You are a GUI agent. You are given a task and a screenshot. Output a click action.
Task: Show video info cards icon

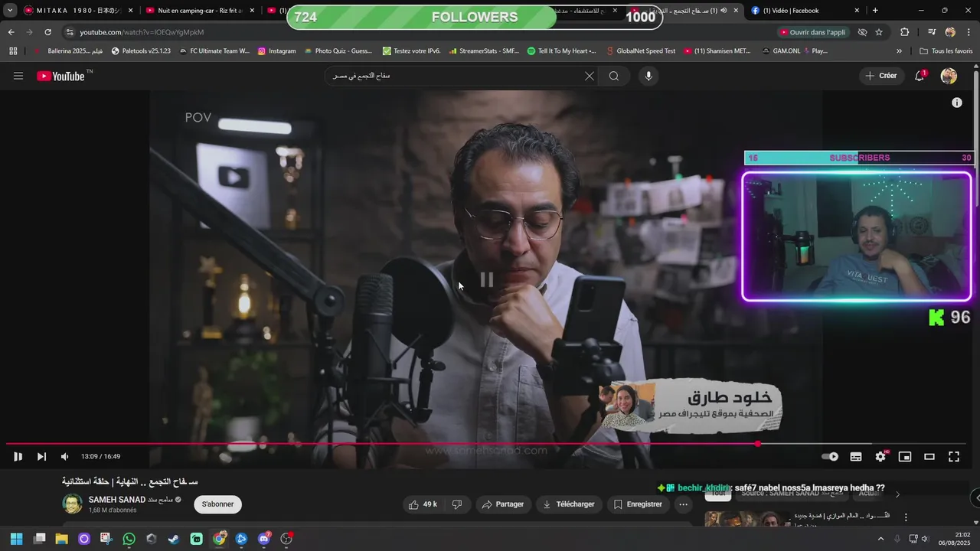tap(957, 103)
